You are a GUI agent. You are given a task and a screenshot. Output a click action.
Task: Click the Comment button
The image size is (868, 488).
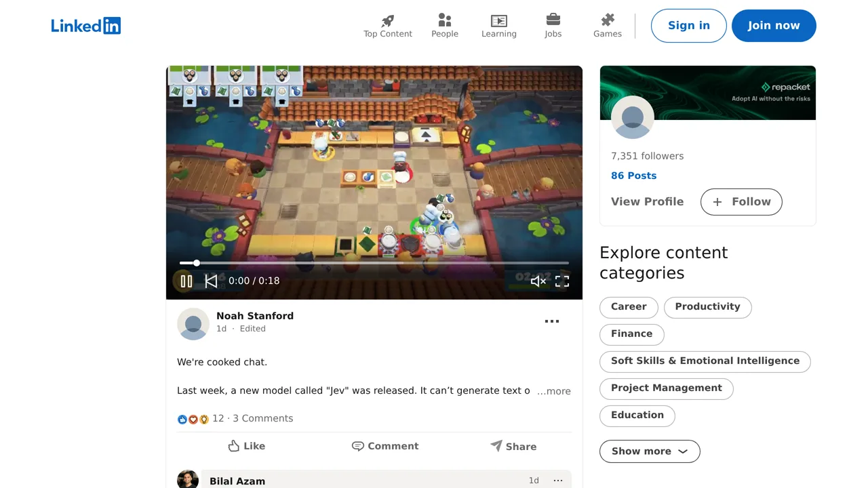[385, 446]
